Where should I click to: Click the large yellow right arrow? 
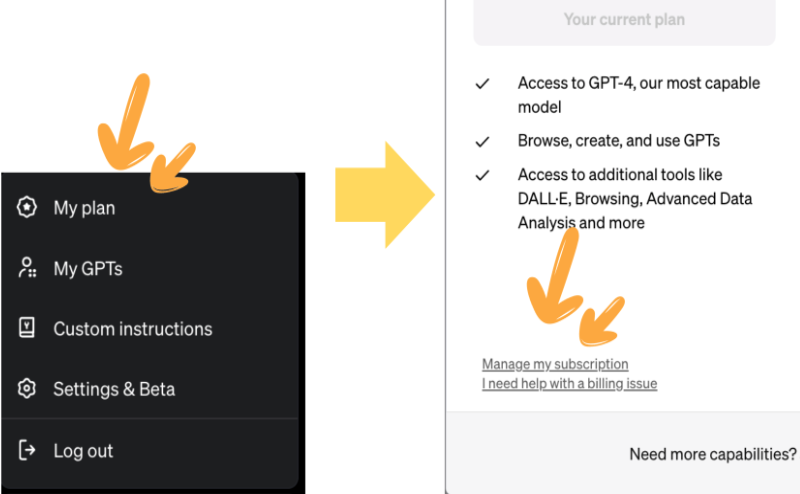tap(385, 195)
